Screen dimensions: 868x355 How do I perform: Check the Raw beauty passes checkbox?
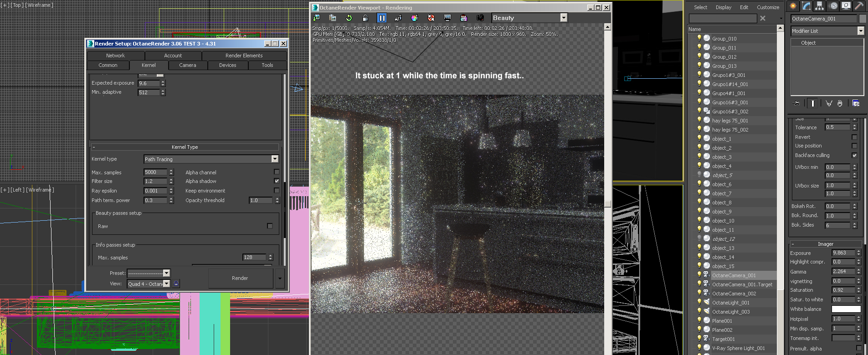tap(270, 226)
